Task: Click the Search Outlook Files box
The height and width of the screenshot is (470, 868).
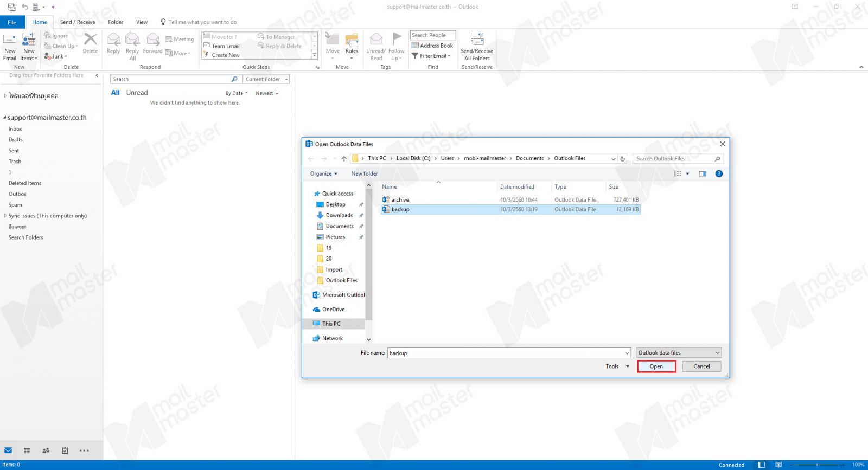Action: (x=678, y=159)
